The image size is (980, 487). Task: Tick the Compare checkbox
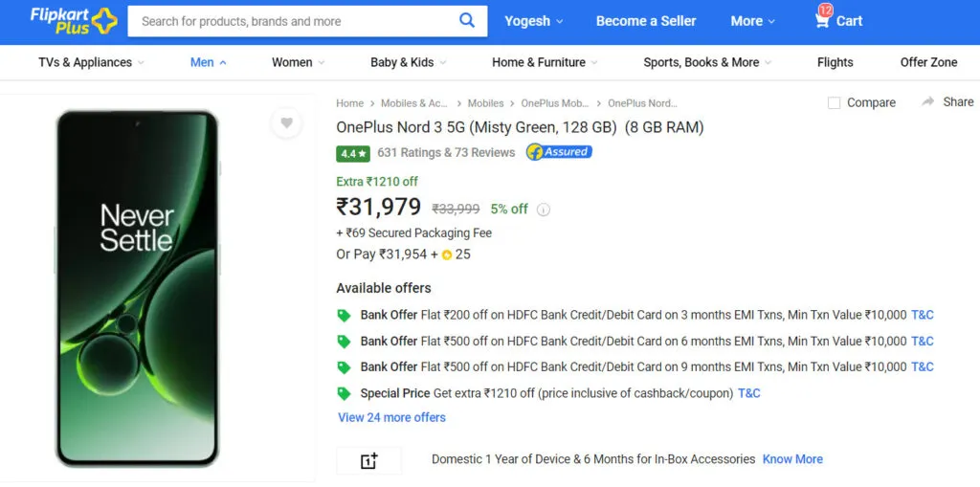click(x=834, y=103)
